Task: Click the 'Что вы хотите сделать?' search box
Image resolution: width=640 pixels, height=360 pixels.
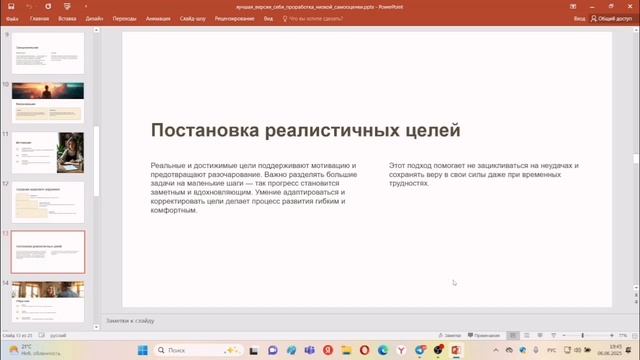Action: (x=313, y=19)
